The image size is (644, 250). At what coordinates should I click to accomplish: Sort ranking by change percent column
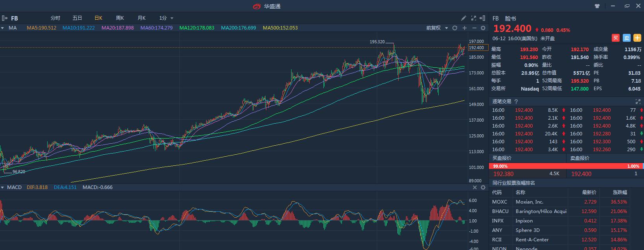[x=620, y=193]
